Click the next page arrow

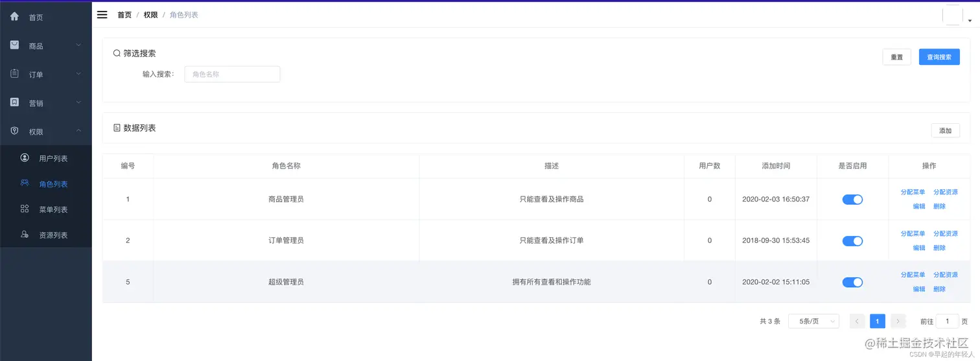pyautogui.click(x=898, y=321)
